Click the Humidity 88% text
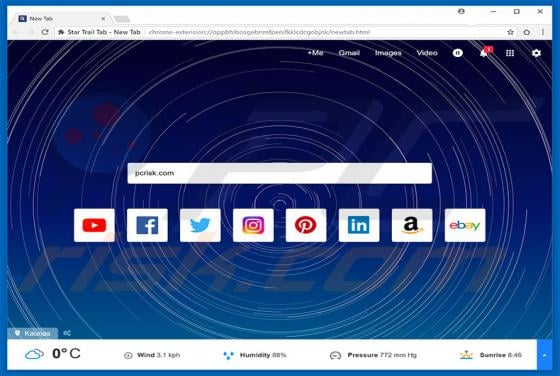 263,355
